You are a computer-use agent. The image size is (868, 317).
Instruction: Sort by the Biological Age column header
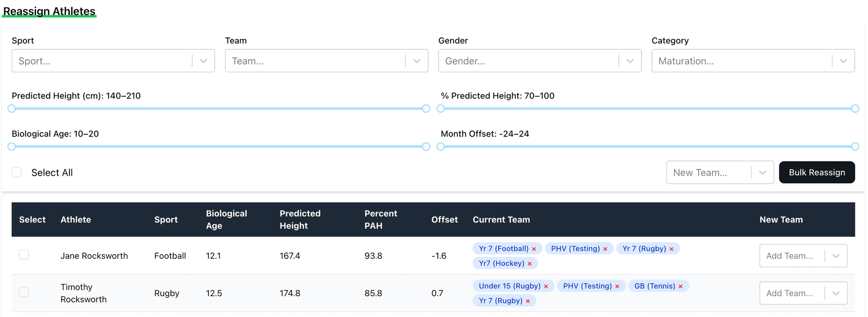click(226, 219)
